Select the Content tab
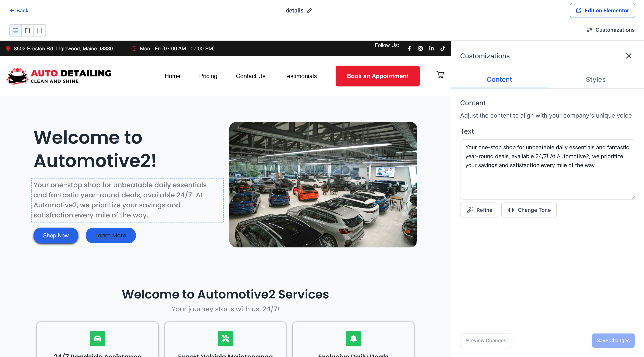Viewport: 644px width, 357px height. (x=499, y=80)
